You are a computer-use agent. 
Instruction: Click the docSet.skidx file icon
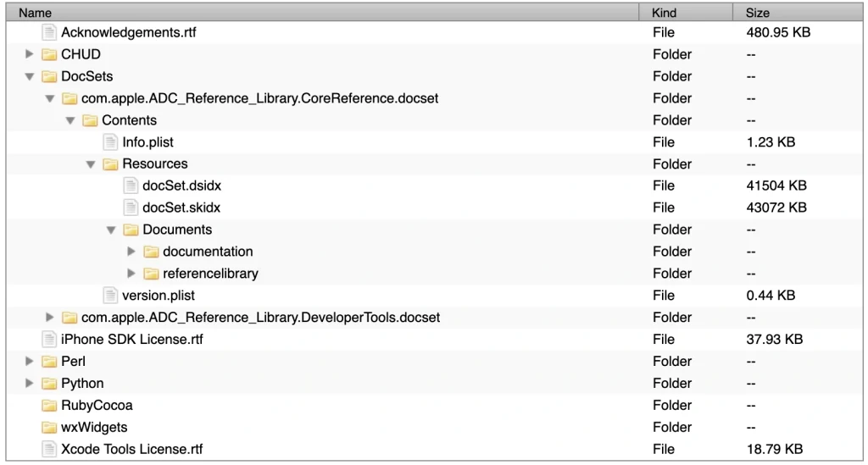[x=131, y=208]
